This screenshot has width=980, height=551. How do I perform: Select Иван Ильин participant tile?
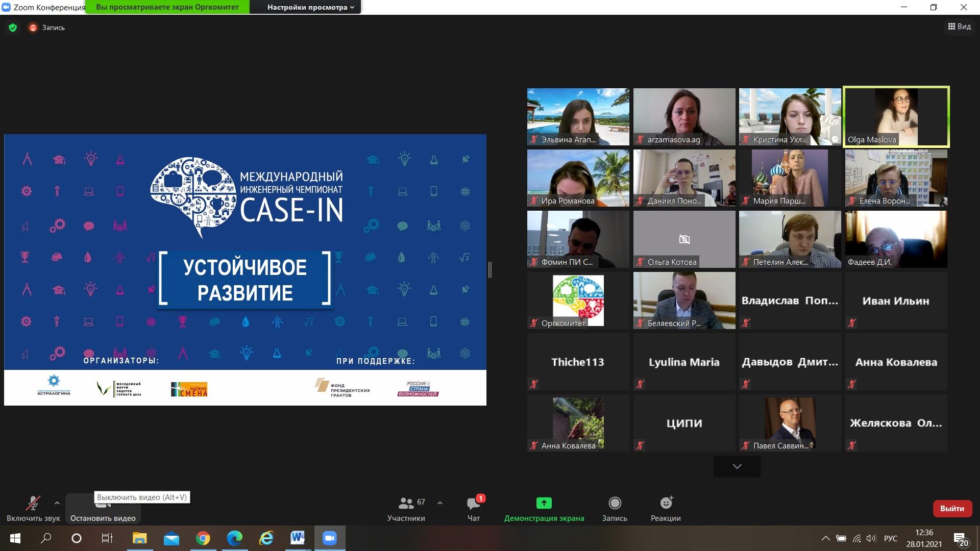896,300
